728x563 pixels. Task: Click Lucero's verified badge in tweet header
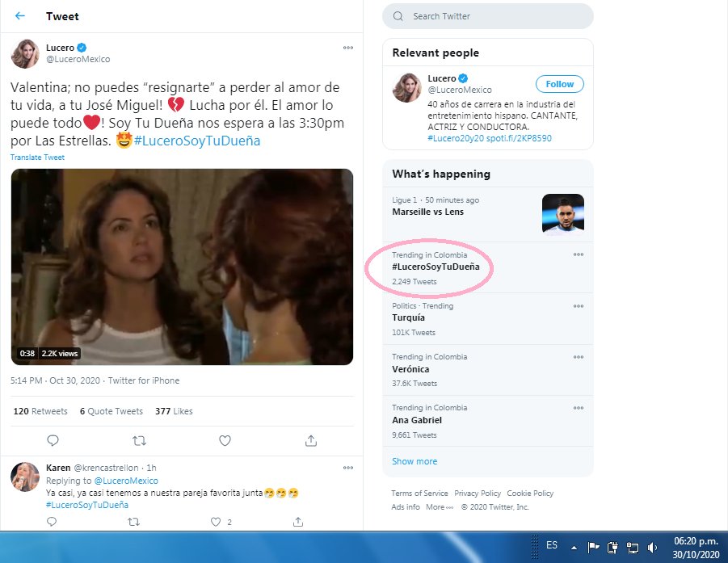pos(82,48)
